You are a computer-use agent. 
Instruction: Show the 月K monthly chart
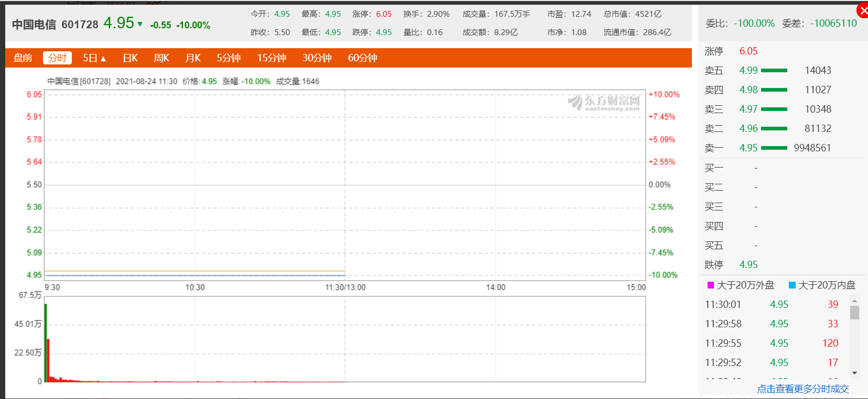(x=193, y=58)
